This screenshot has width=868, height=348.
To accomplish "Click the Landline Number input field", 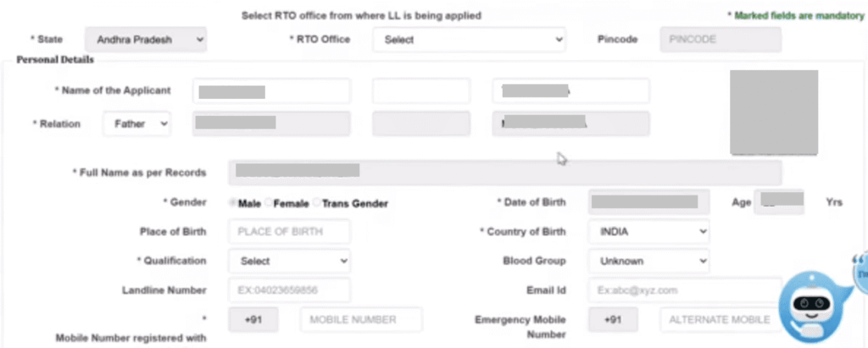I will click(289, 290).
